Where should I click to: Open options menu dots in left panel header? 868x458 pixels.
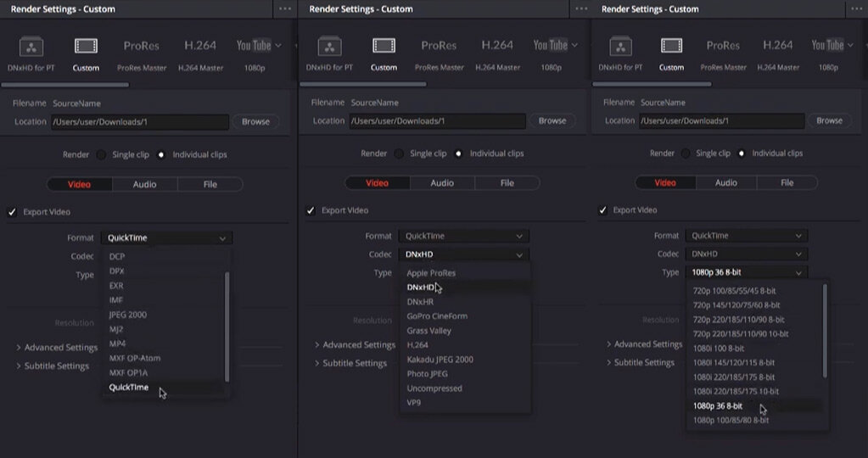pos(285,8)
